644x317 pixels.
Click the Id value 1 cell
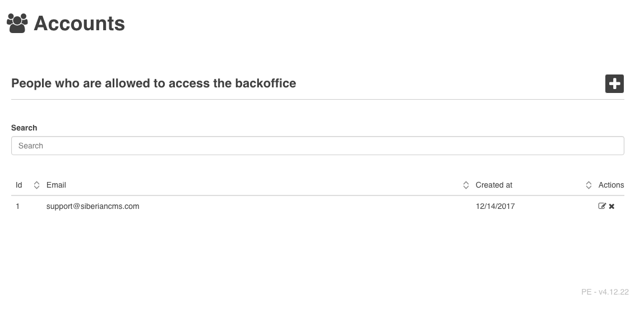(x=18, y=206)
